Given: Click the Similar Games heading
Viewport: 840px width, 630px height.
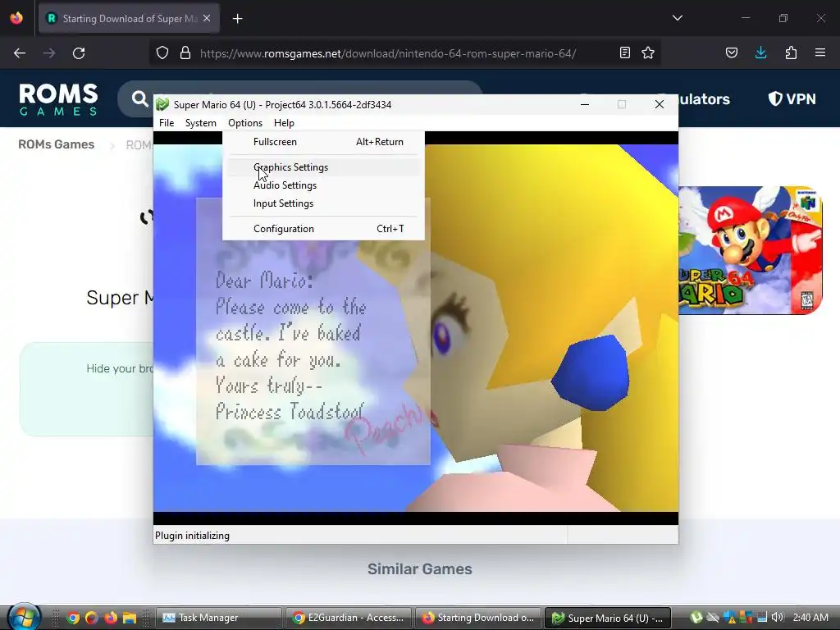Looking at the screenshot, I should point(420,569).
